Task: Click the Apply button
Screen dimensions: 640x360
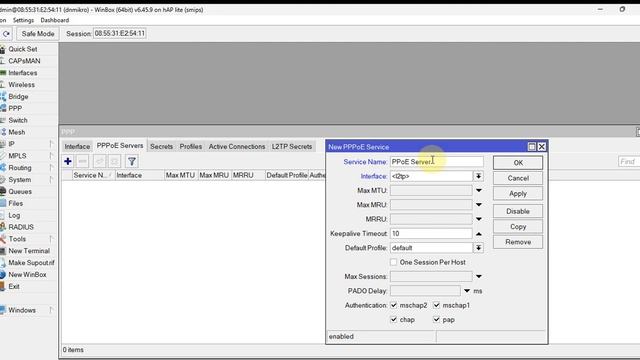Action: 518,193
